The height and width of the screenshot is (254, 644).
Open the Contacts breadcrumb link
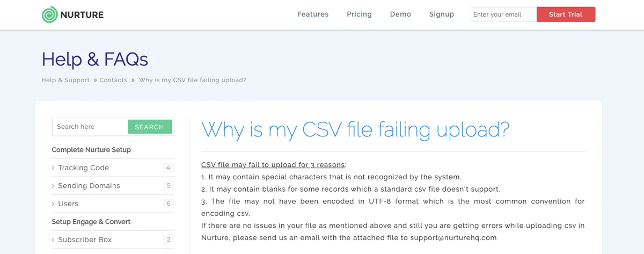click(113, 80)
